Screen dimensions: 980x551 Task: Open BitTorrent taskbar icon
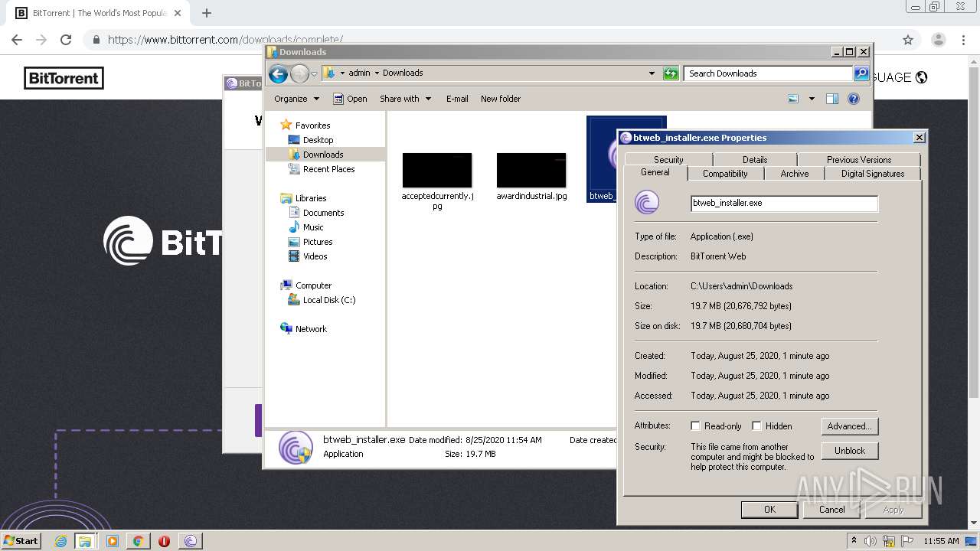tap(191, 541)
